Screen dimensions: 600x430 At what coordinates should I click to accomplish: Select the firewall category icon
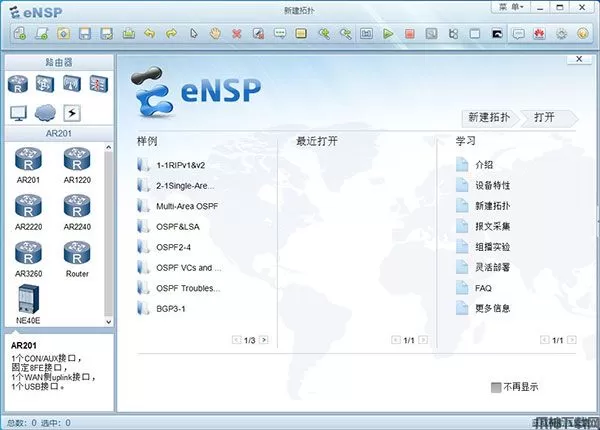click(x=99, y=84)
